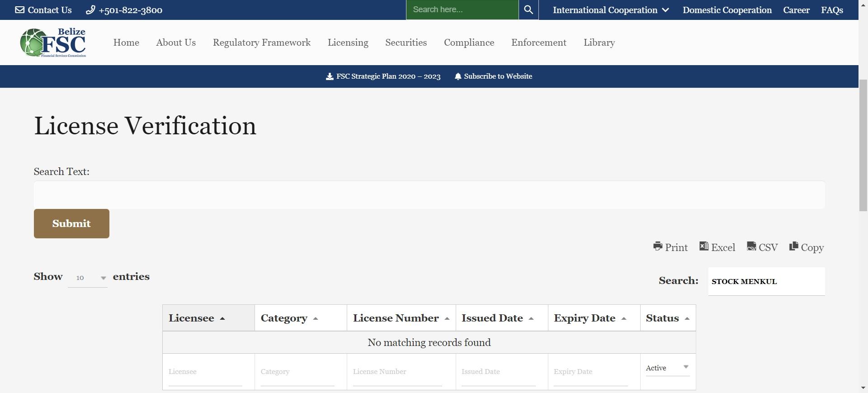
Task: Click the bell icon for Subscribe to Website
Action: (x=458, y=76)
